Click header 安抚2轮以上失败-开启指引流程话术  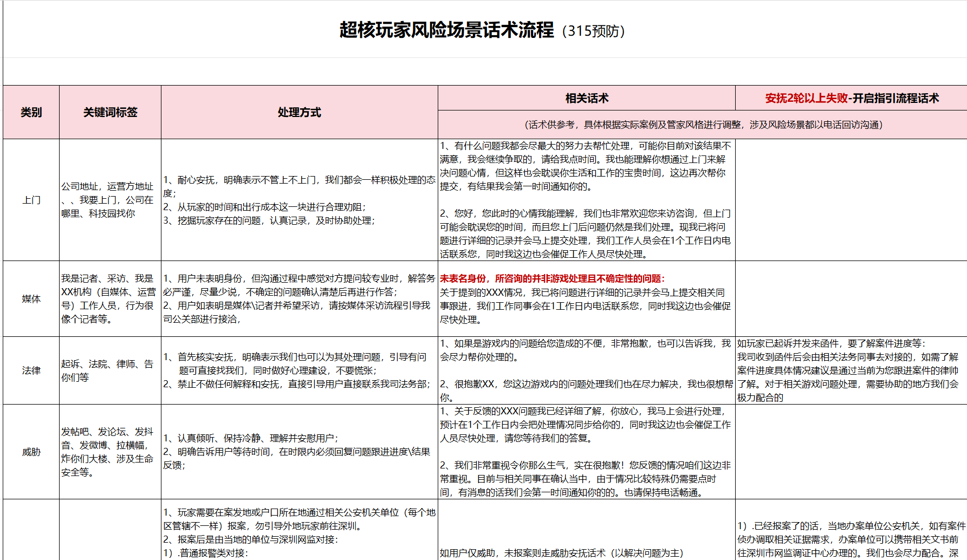(x=851, y=98)
